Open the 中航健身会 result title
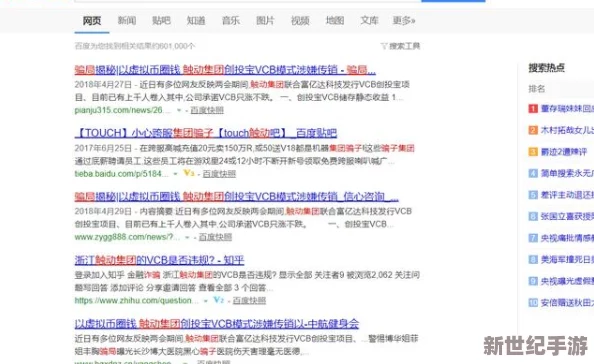This screenshot has height=364, width=594. (x=217, y=323)
